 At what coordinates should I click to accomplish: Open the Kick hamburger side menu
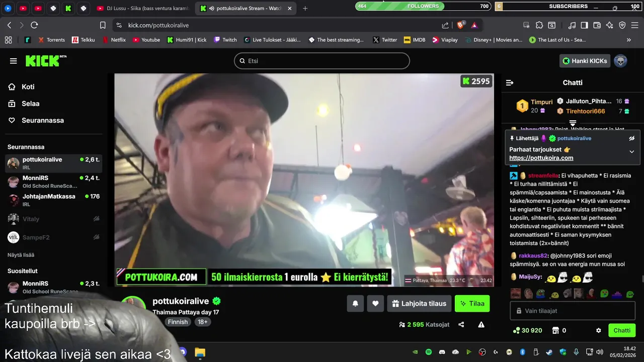(13, 61)
